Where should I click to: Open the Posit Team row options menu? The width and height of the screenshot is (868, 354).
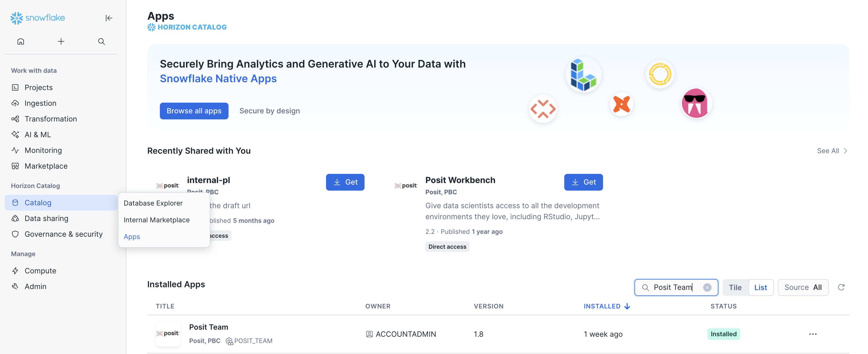point(813,334)
